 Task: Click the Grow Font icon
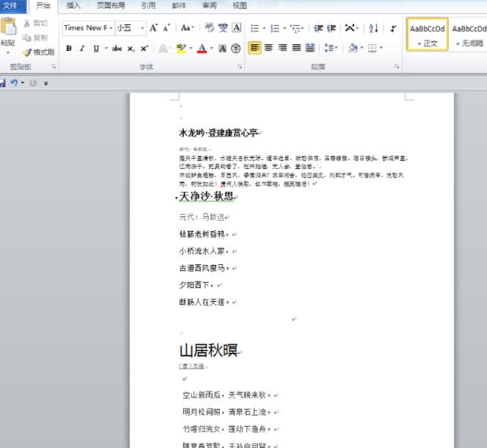(154, 28)
